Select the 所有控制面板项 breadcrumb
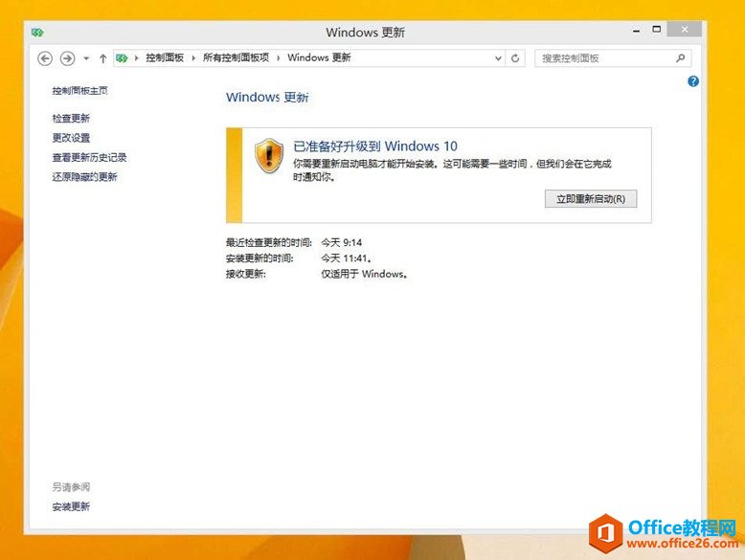Screen dimensions: 745x560 (x=236, y=57)
